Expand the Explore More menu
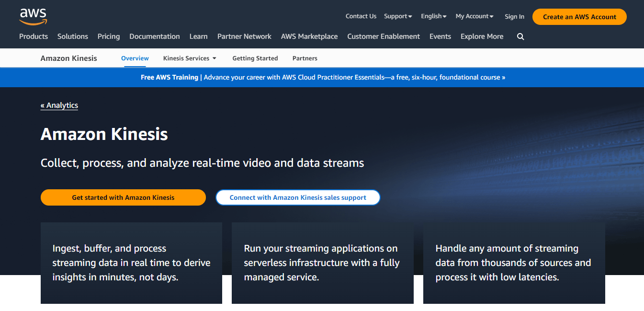644x311 pixels. tap(482, 36)
